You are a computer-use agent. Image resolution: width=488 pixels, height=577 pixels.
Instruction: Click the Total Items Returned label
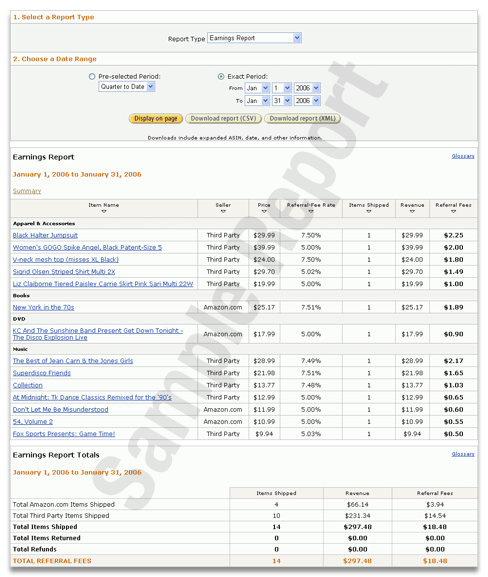pos(46,538)
